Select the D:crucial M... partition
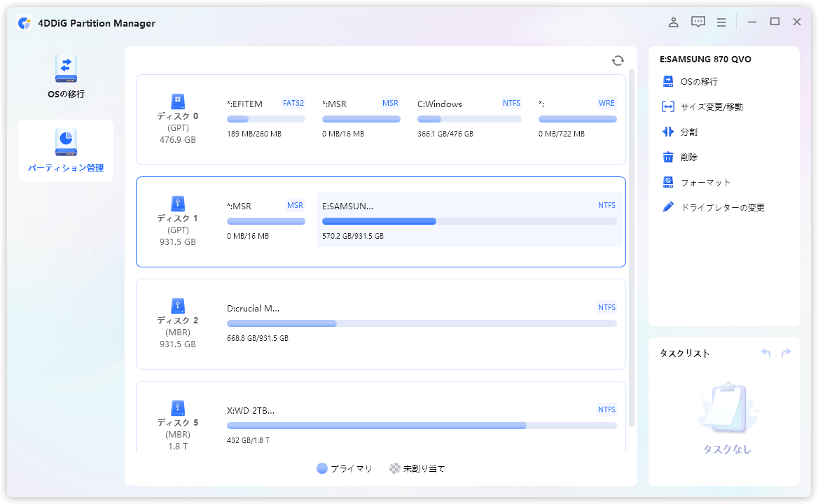Screen dimensions: 818x504 (x=422, y=323)
